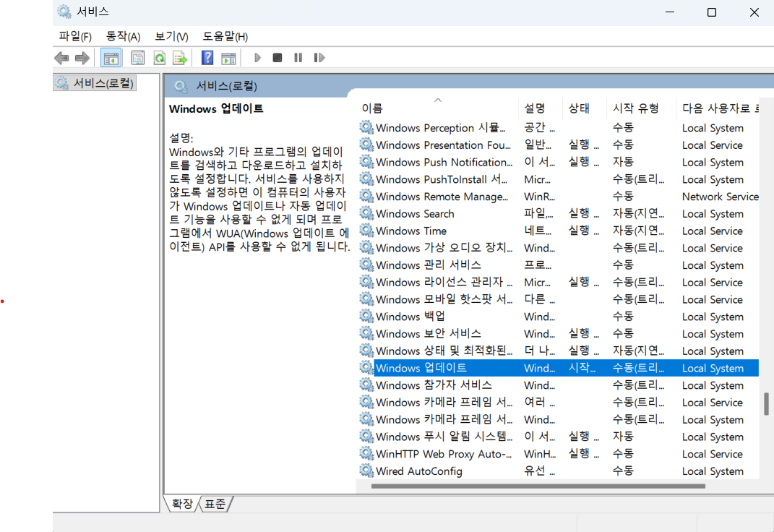Select the Windows 상태 및 최적화된 row

coord(559,351)
